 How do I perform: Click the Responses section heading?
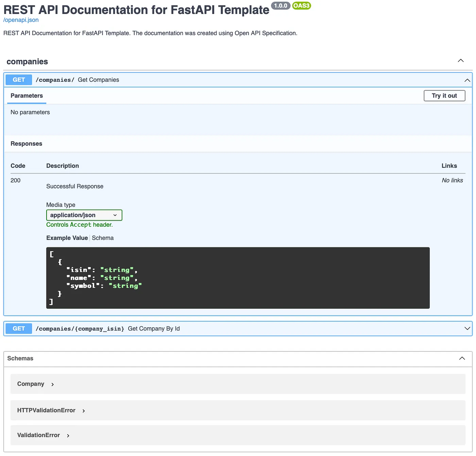coord(26,144)
